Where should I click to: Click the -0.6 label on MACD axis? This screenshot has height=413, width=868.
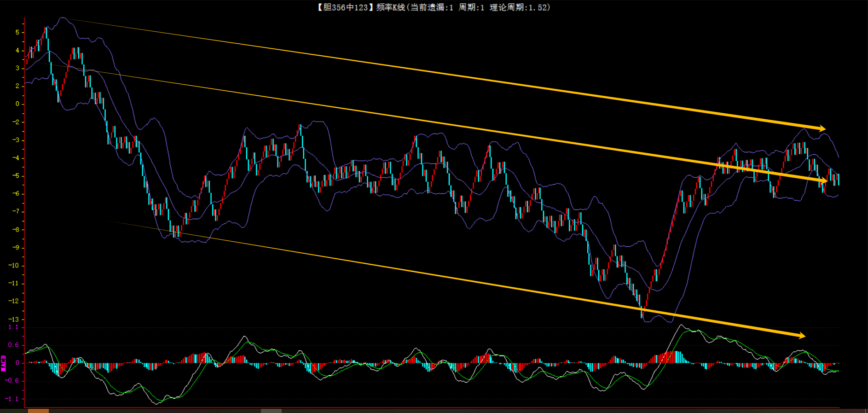(x=12, y=381)
